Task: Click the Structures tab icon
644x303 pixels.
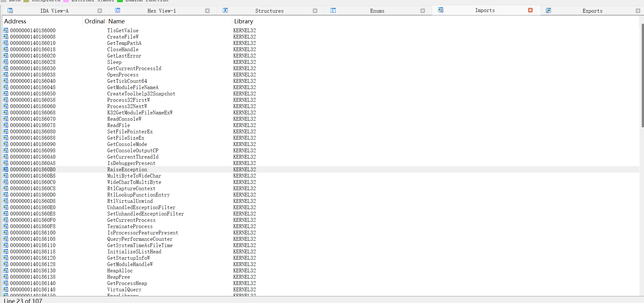Action: pyautogui.click(x=225, y=11)
